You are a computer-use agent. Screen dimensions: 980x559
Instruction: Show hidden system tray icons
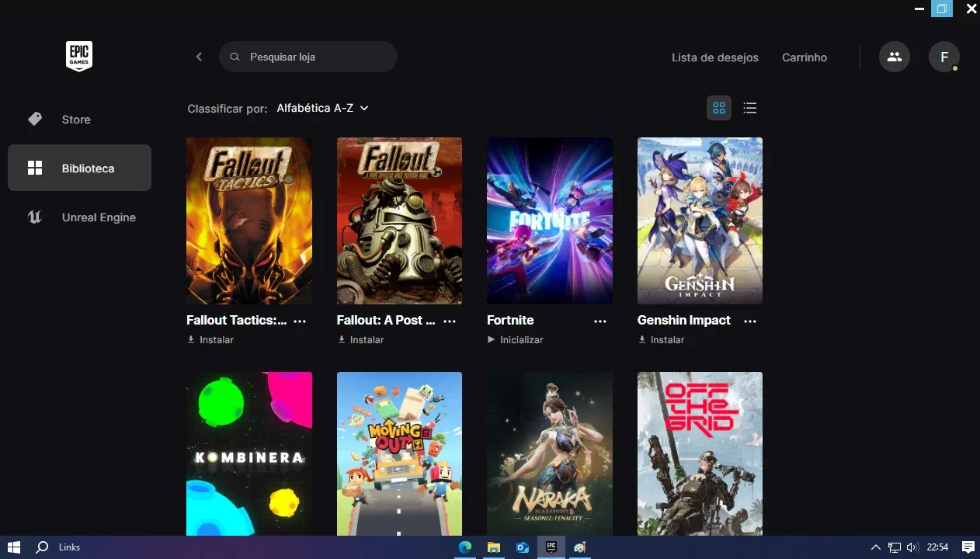click(876, 547)
